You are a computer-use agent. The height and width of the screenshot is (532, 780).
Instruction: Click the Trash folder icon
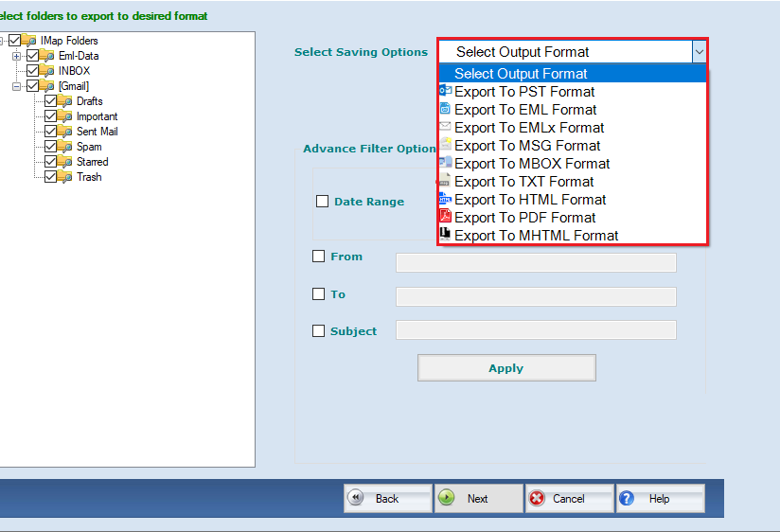(64, 177)
